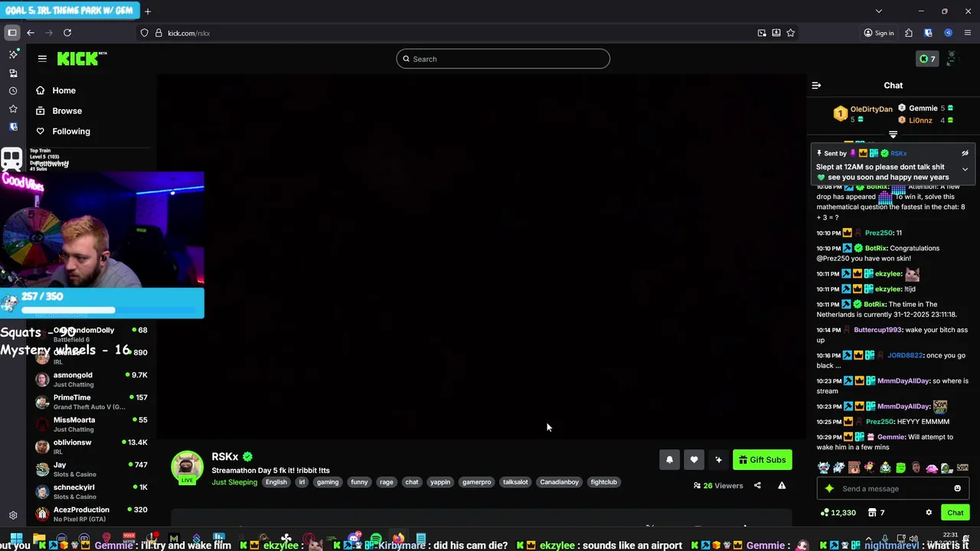This screenshot has height=551, width=980.
Task: Select the rage tag
Action: pyautogui.click(x=387, y=482)
